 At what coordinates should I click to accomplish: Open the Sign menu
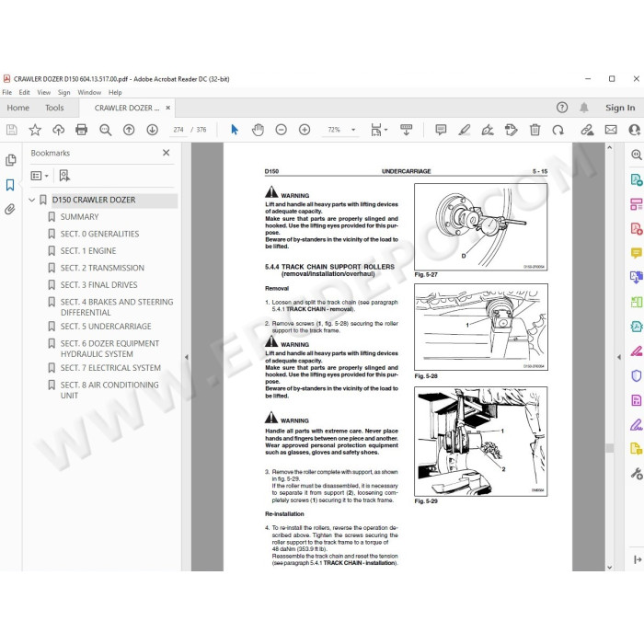pos(63,92)
